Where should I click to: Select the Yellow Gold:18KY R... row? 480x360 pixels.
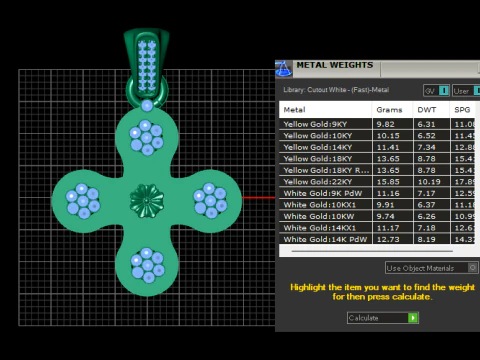click(377, 170)
